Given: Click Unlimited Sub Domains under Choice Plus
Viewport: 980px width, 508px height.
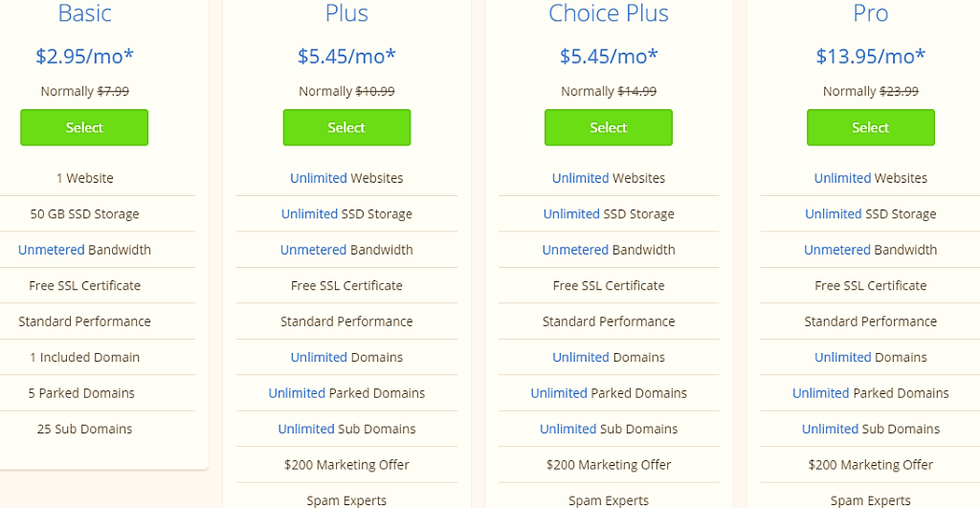Looking at the screenshot, I should [x=609, y=430].
